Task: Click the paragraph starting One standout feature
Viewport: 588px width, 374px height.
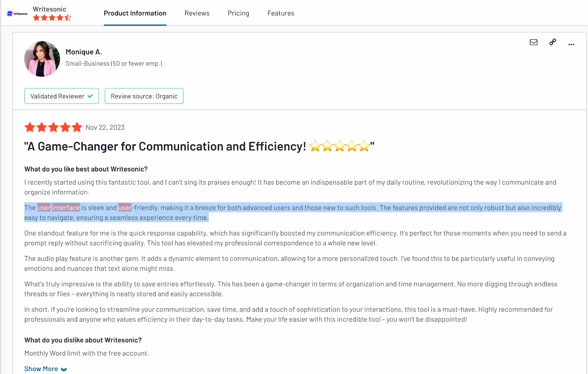Action: [295, 238]
